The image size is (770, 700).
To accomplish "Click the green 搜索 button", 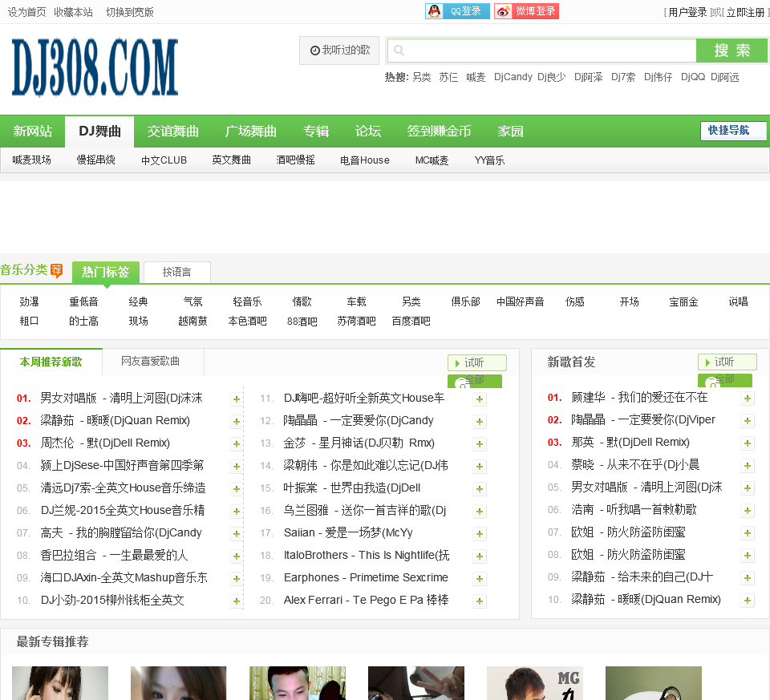I will (x=731, y=50).
